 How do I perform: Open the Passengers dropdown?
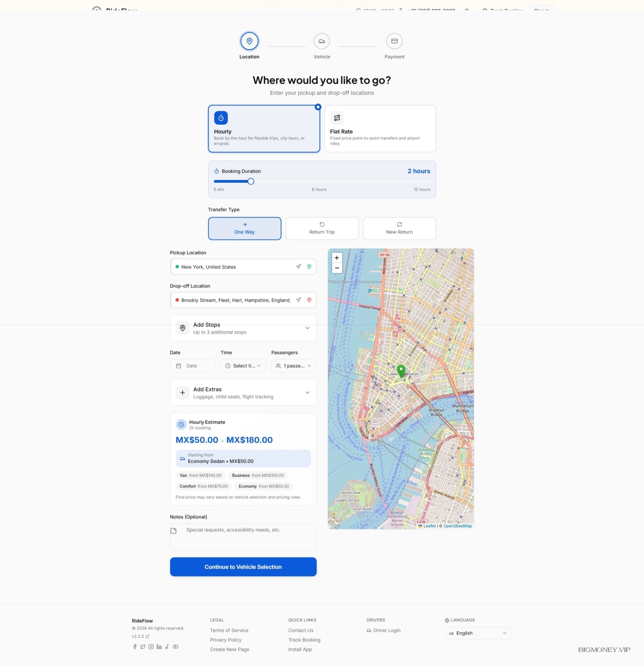[x=293, y=366]
